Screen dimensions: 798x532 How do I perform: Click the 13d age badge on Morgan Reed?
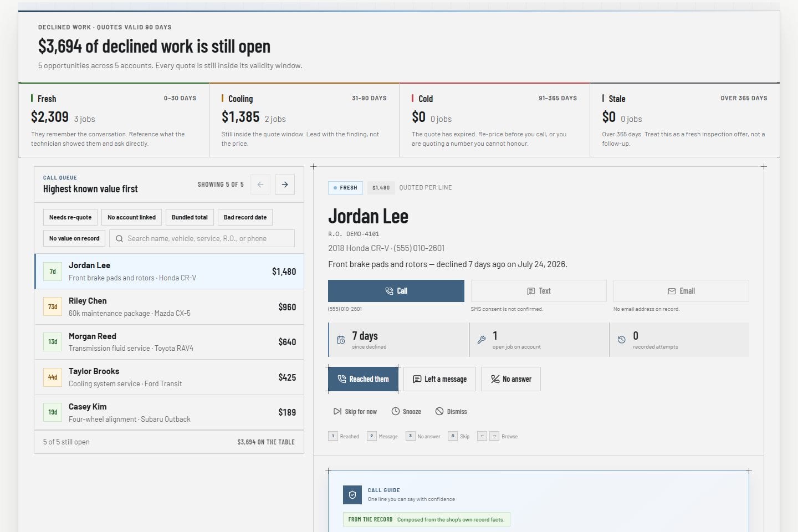[53, 342]
